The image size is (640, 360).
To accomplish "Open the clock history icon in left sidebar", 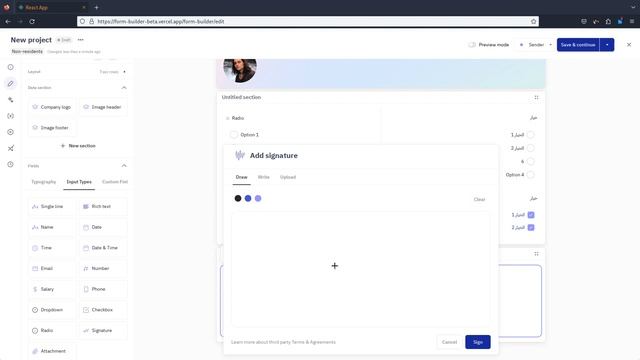I will click(11, 164).
